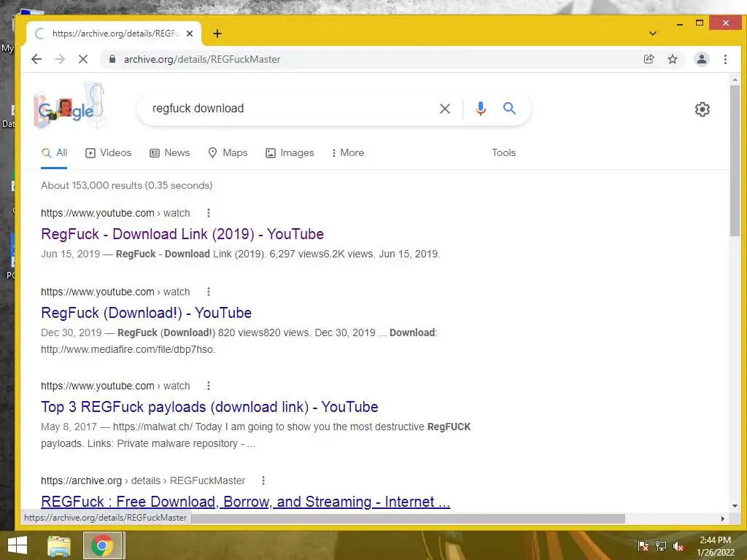This screenshot has height=560, width=747.
Task: Open the Google doodle logo
Action: pyautogui.click(x=69, y=107)
